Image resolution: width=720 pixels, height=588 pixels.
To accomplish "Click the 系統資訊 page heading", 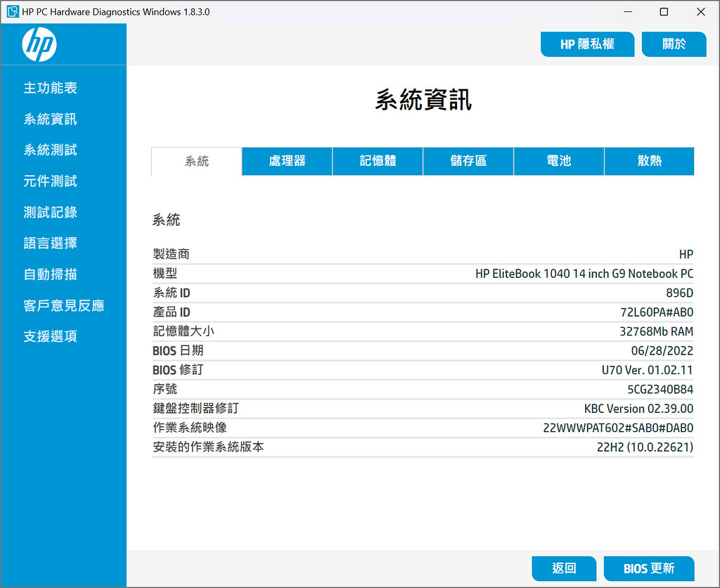I will click(x=423, y=100).
